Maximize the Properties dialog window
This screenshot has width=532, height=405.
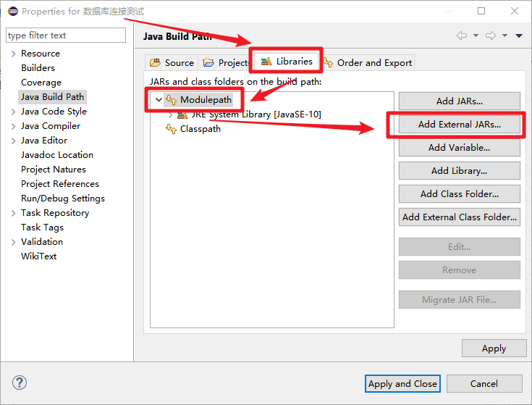[481, 11]
